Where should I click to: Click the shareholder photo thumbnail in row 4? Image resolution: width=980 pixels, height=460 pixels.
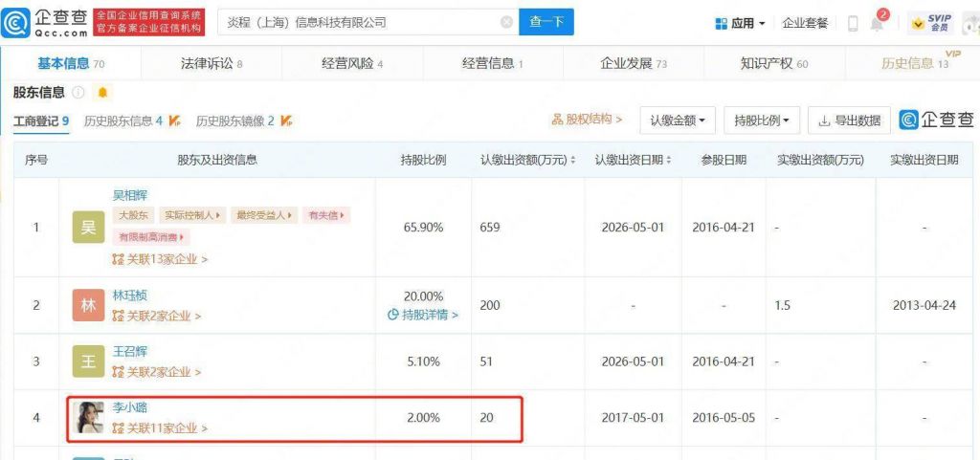[x=87, y=416]
